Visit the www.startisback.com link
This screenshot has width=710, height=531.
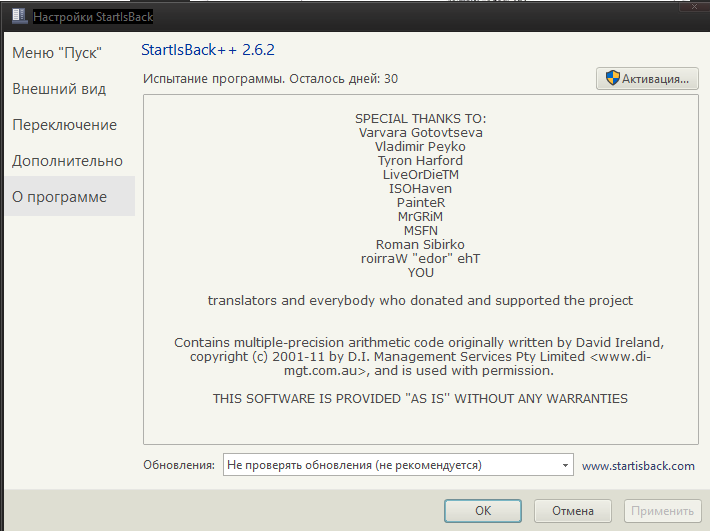tap(638, 465)
